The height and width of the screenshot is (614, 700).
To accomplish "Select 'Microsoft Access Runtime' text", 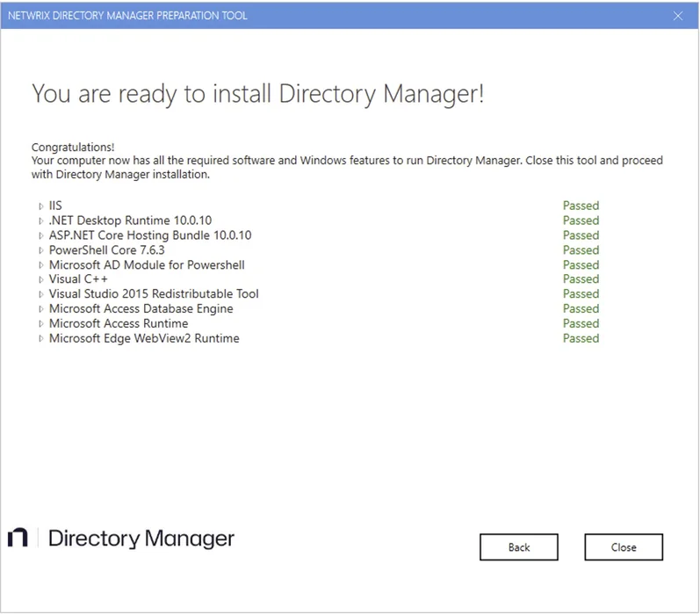I will point(119,323).
